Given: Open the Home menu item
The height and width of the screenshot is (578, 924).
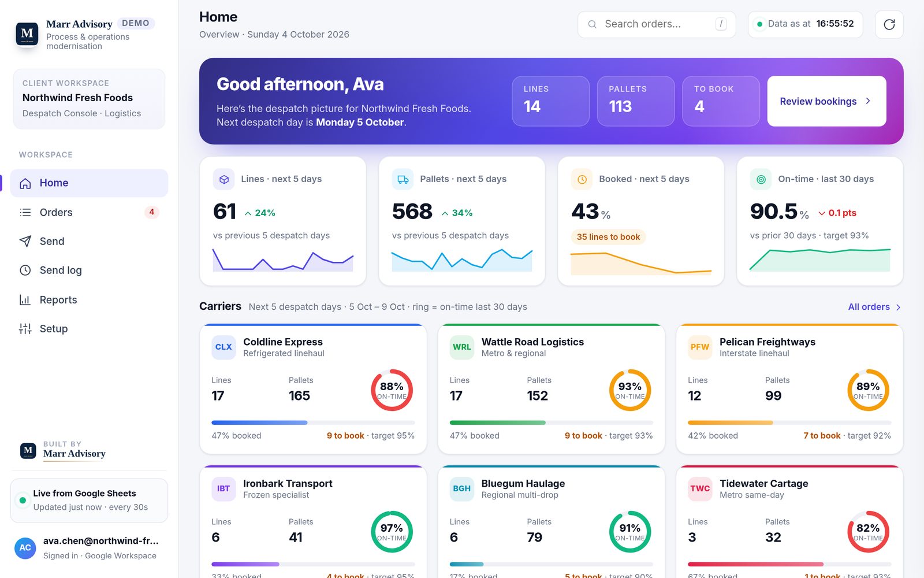Looking at the screenshot, I should 89,183.
